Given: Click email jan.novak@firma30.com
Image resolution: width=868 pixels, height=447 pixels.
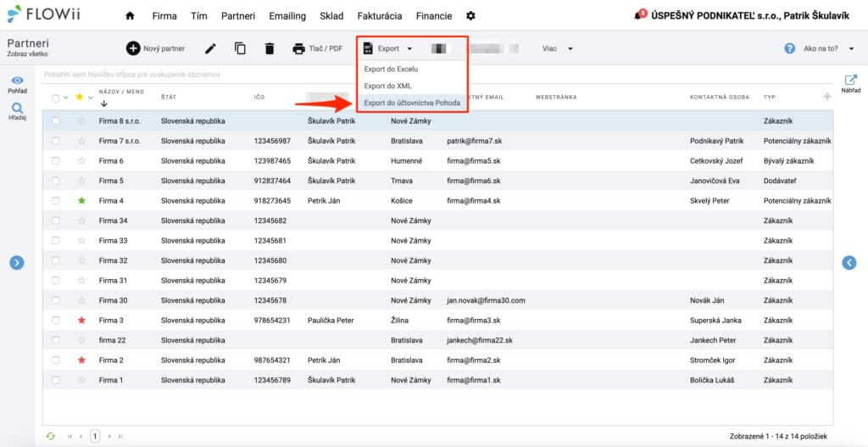Looking at the screenshot, I should tap(486, 300).
